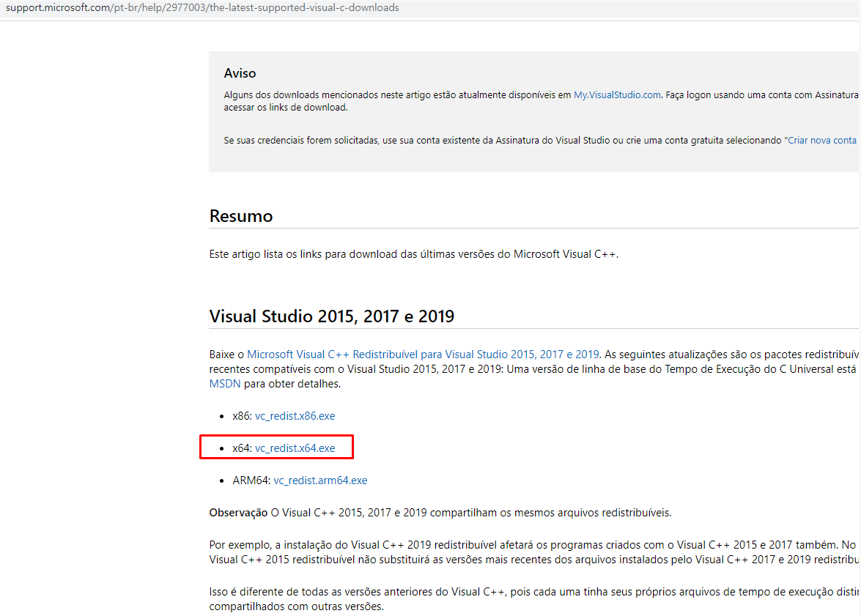The height and width of the screenshot is (616, 861).
Task: Open the MSDN link
Action: coord(224,384)
